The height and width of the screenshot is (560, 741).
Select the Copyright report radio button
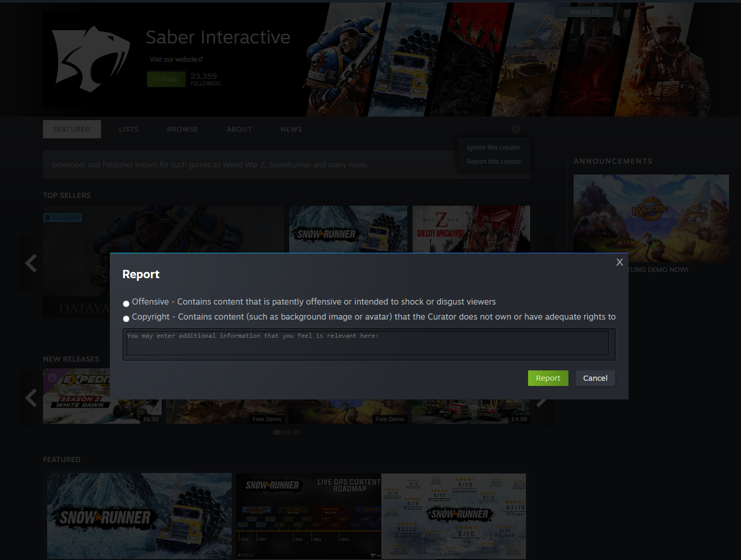coord(126,319)
